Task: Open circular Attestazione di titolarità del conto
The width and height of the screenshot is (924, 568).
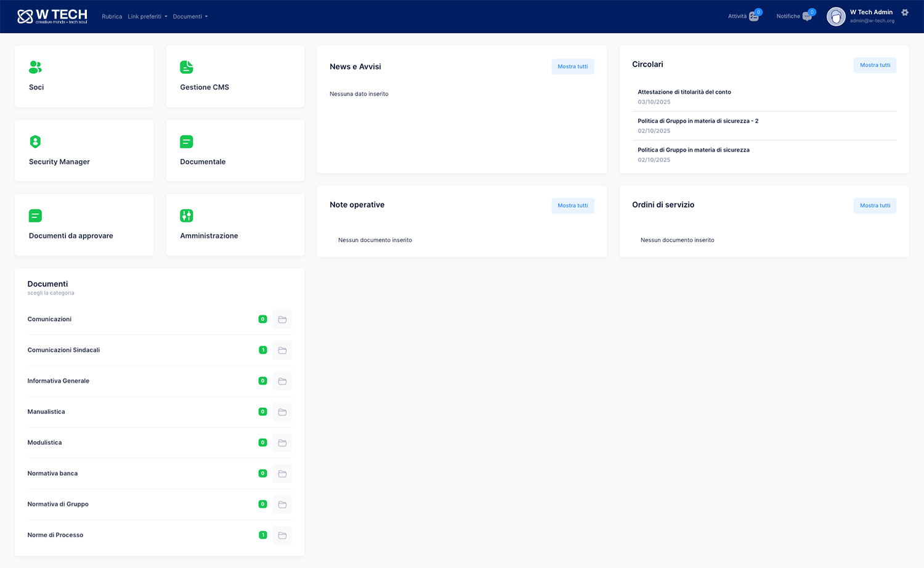Action: click(684, 92)
